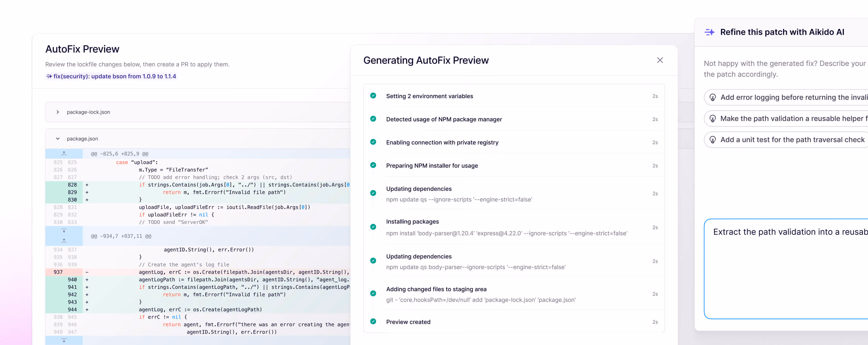Image resolution: width=868 pixels, height=345 pixels.
Task: Click the if errC != nil line 945
Action: click(163, 317)
